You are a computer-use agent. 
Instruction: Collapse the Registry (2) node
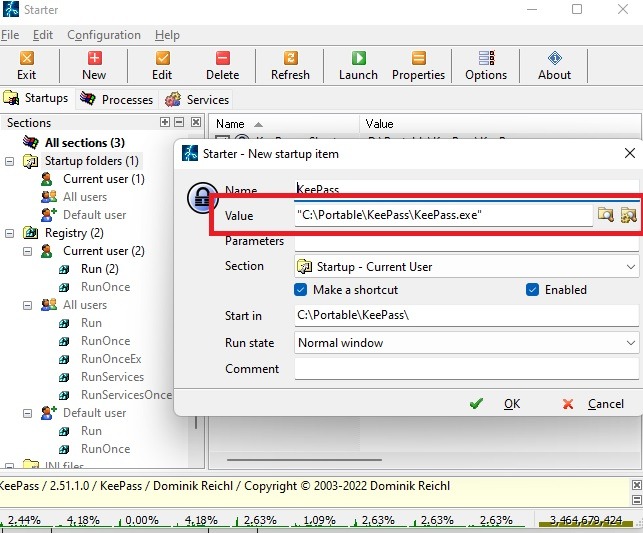pos(9,233)
